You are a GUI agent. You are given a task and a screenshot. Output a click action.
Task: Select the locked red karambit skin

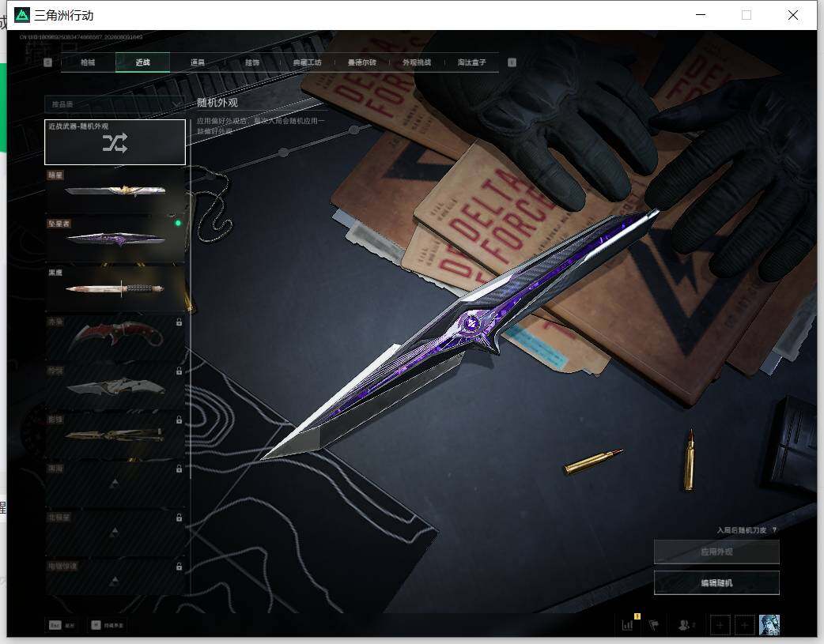(x=115, y=337)
